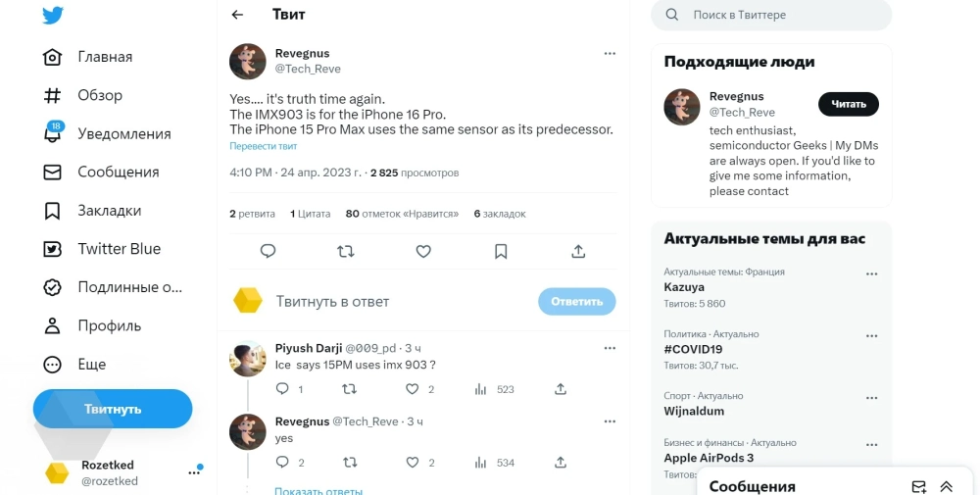This screenshot has height=495, width=980.
Task: Follow Revegnus with the Читать button
Action: 848,104
